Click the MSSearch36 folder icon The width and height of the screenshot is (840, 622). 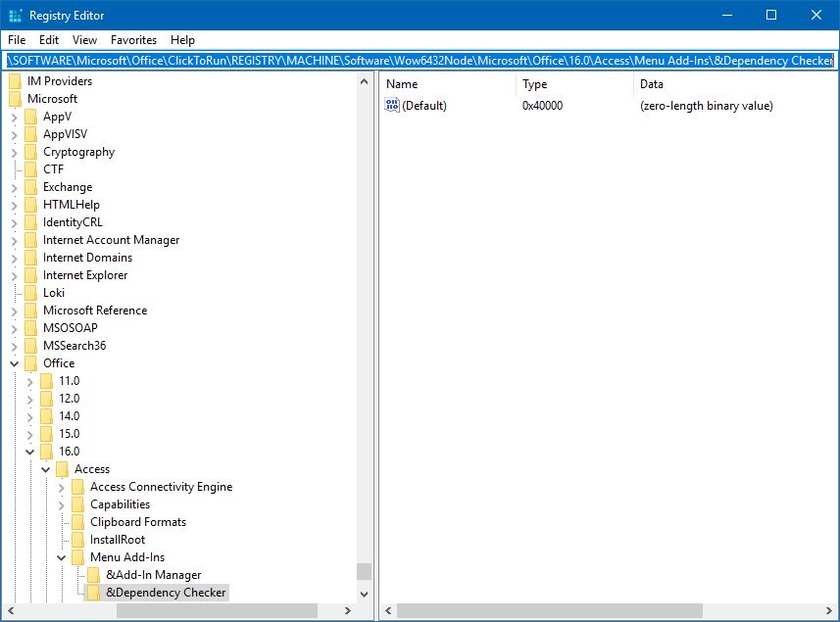(x=31, y=346)
